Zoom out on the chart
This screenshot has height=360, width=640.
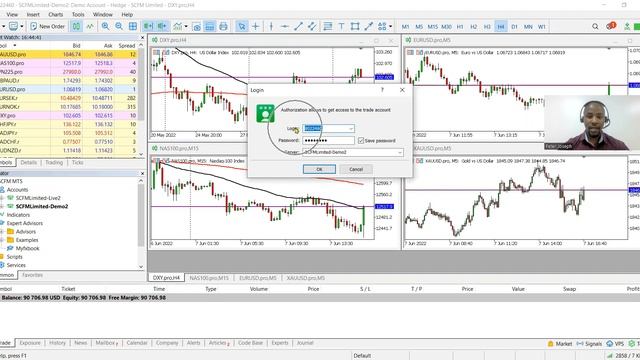coord(119,26)
